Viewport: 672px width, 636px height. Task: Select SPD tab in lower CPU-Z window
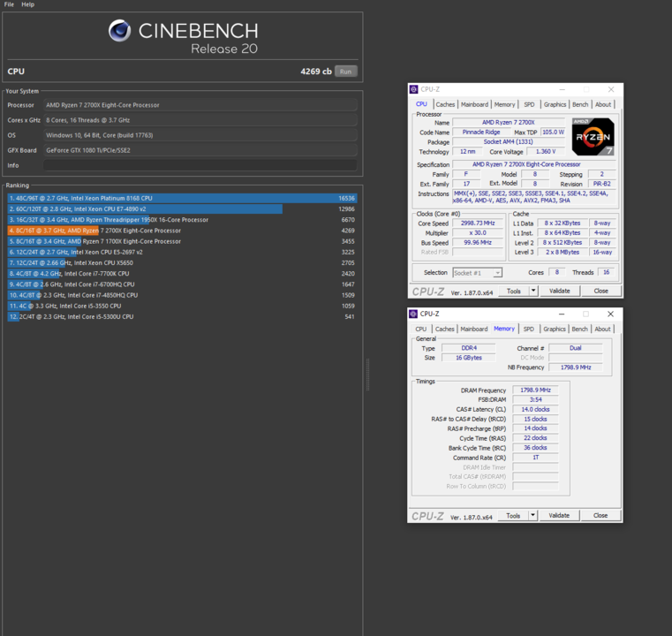pos(529,329)
